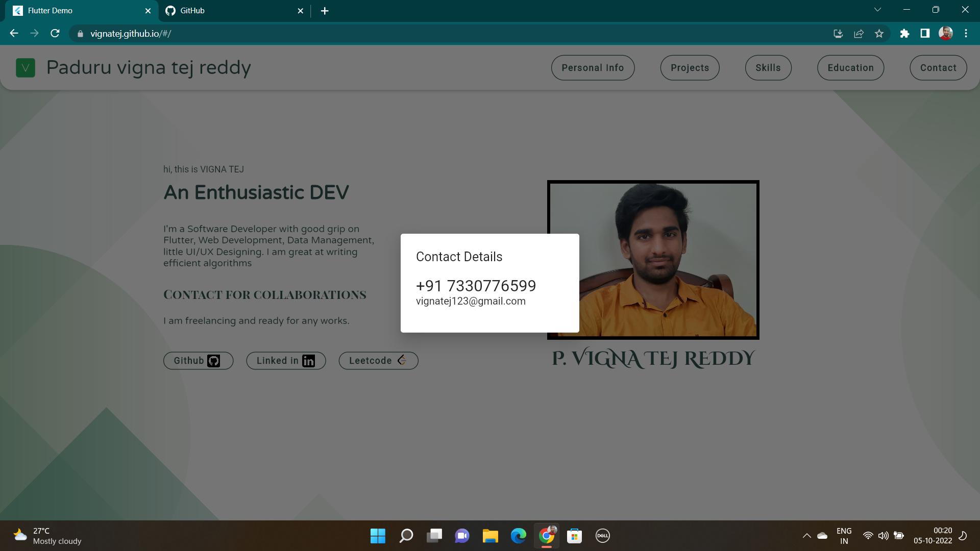Image resolution: width=980 pixels, height=551 pixels.
Task: Open the dark mode moon icon in system tray
Action: 964,536
